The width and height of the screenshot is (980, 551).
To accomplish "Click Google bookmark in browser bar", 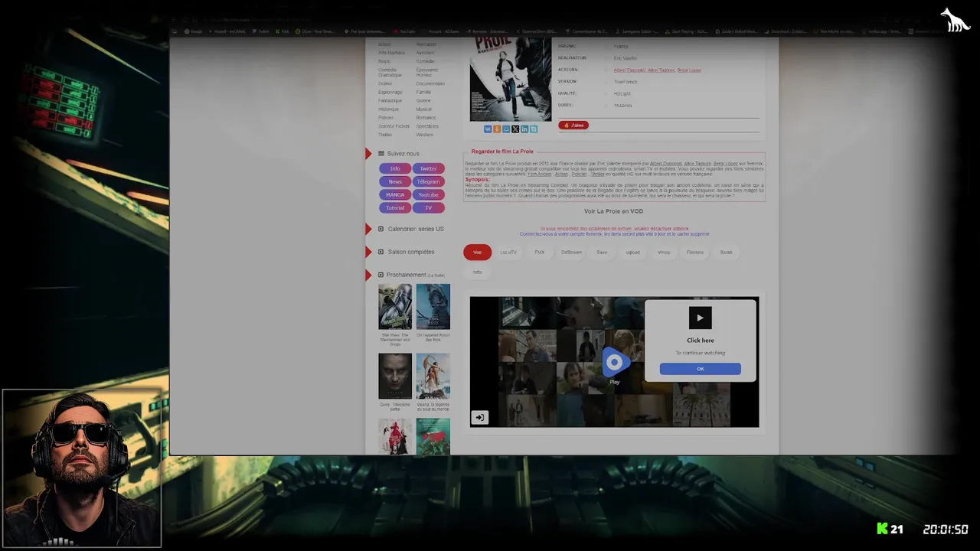I will pos(194,31).
